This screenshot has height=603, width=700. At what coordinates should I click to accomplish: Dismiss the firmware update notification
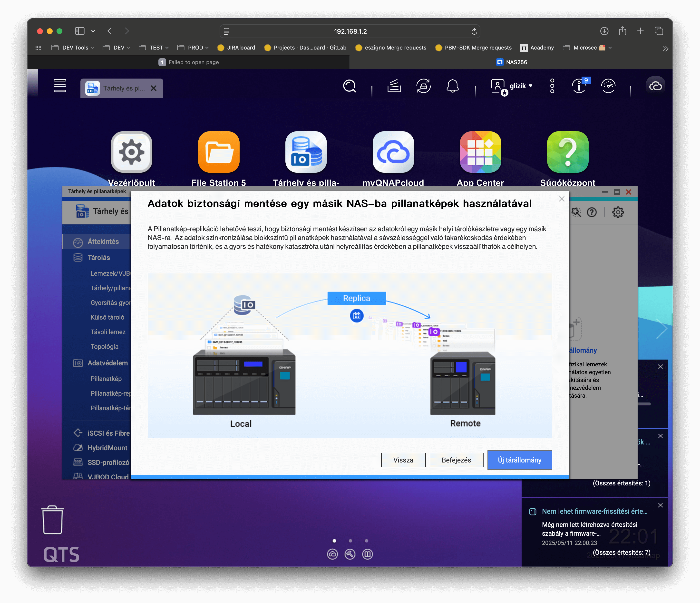click(661, 505)
